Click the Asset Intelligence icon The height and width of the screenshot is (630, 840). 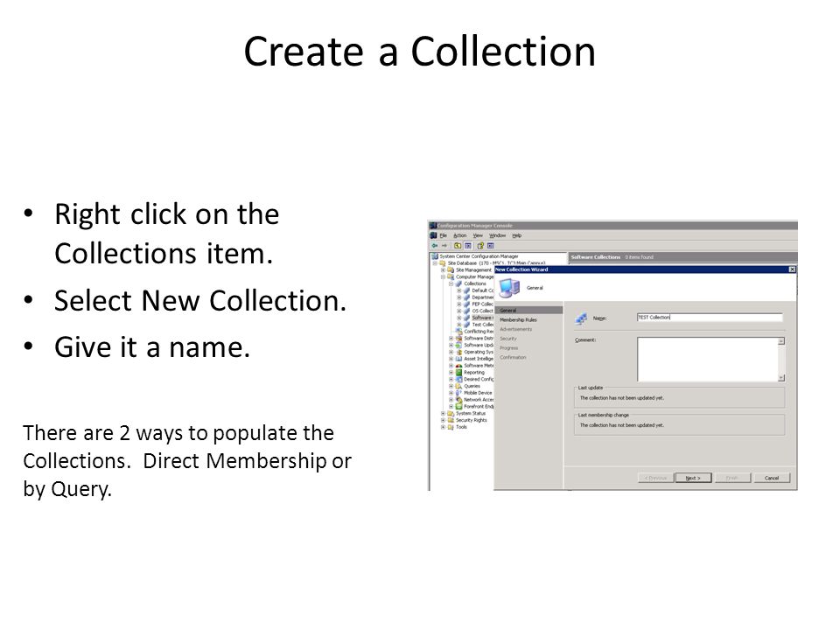[x=459, y=359]
